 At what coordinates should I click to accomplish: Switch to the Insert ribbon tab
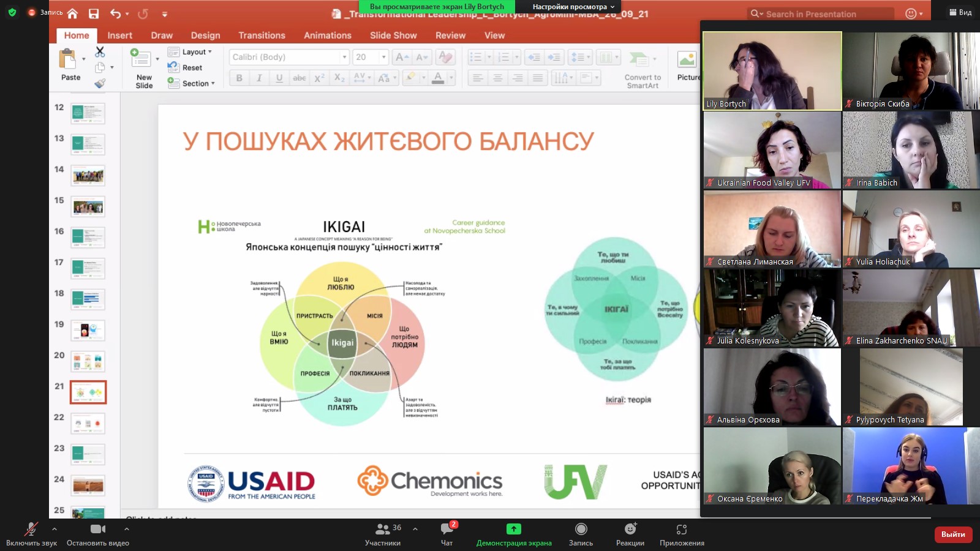119,36
